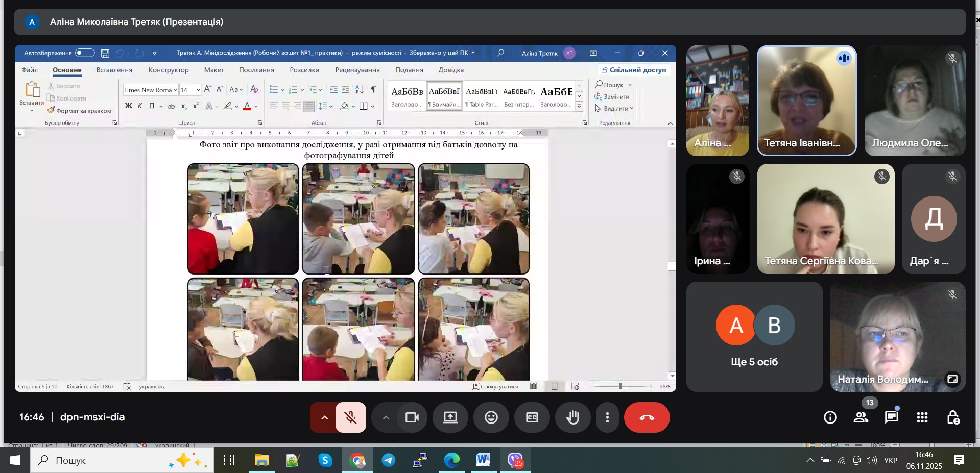
Task: Turn on closed captions
Action: 532,417
